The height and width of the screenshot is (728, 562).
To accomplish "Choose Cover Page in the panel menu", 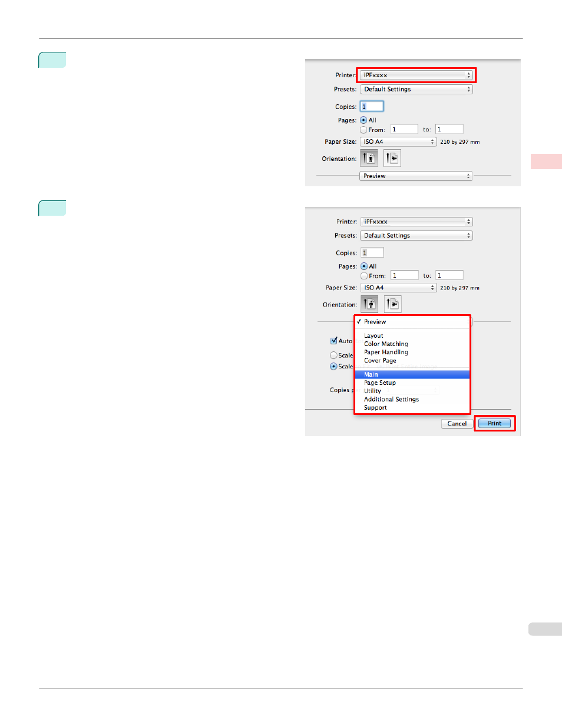I will click(x=412, y=360).
